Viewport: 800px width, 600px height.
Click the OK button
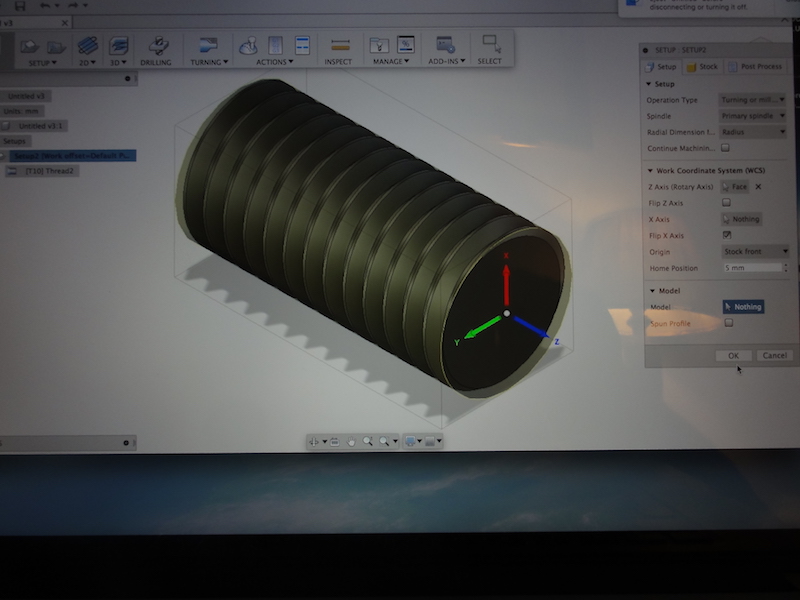(733, 356)
